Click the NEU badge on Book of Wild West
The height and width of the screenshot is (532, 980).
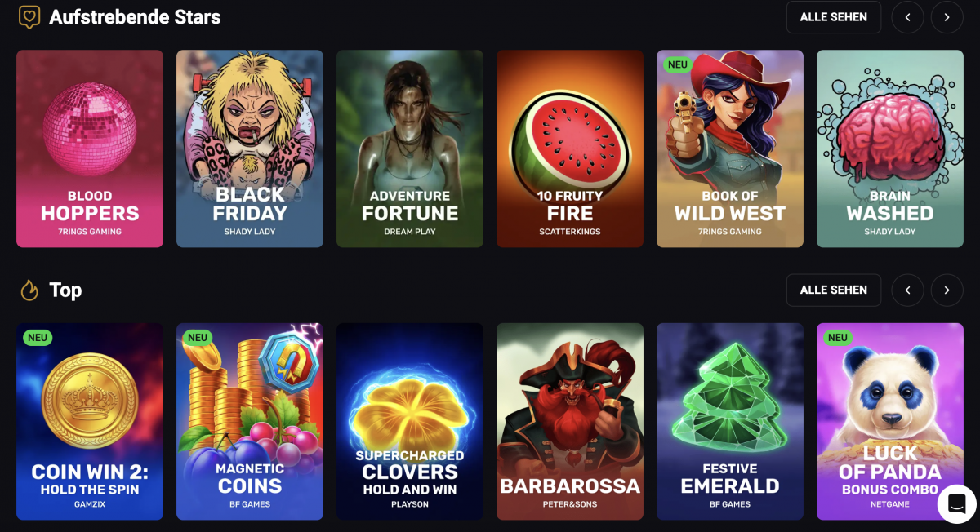coord(678,64)
